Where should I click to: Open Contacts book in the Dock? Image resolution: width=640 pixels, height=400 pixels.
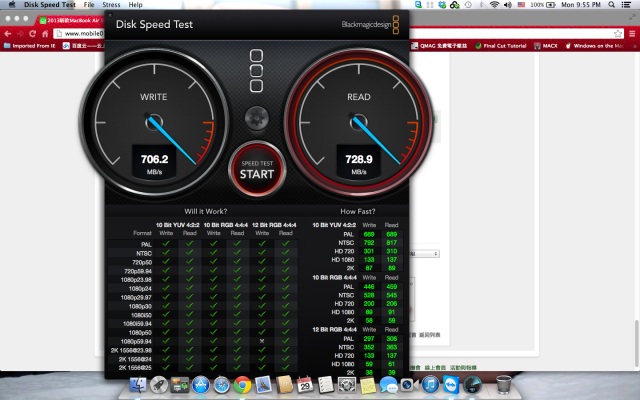coord(284,384)
